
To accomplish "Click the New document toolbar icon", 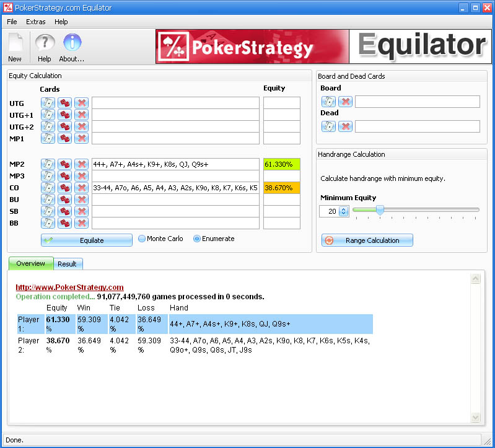I will pos(15,46).
